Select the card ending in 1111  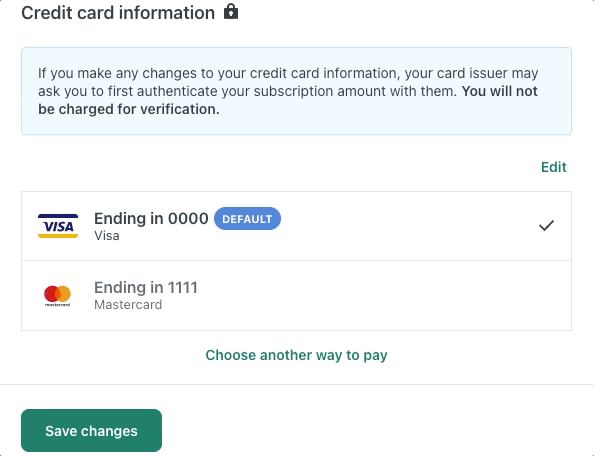[x=296, y=295]
